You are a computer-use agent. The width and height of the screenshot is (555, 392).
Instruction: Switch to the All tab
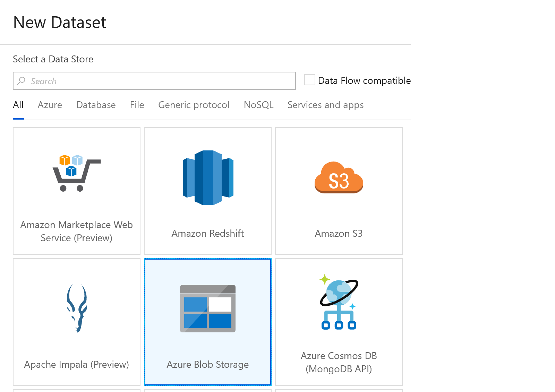point(18,105)
